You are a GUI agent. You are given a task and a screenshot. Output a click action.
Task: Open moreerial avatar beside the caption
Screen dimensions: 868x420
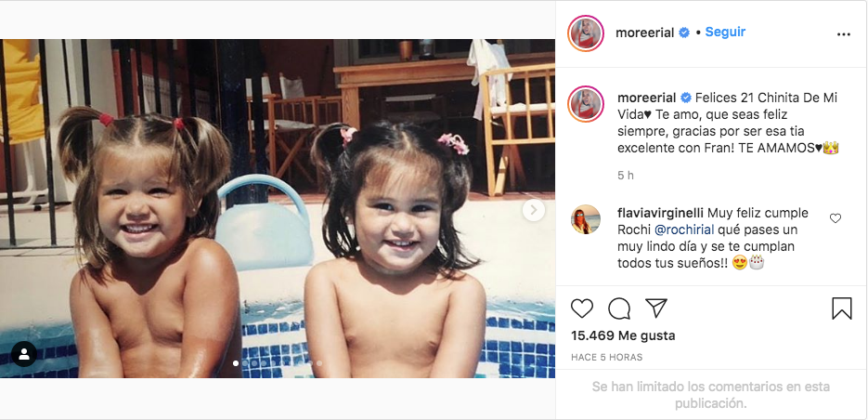[587, 103]
